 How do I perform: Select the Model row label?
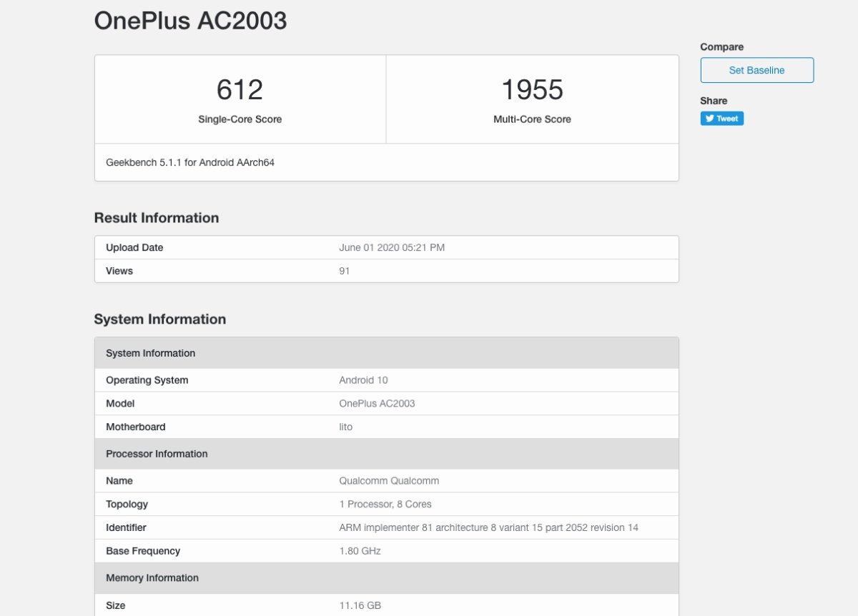tap(120, 403)
